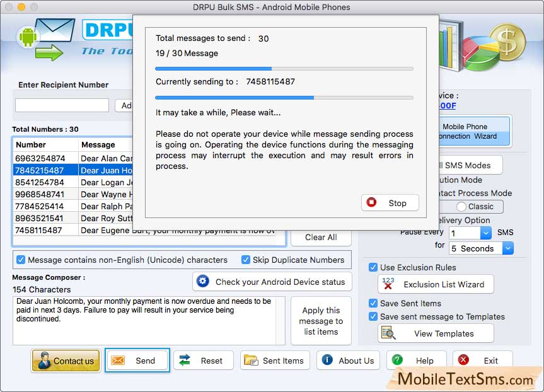Image resolution: width=544 pixels, height=392 pixels.
Task: Click the Exit button
Action: click(x=483, y=360)
